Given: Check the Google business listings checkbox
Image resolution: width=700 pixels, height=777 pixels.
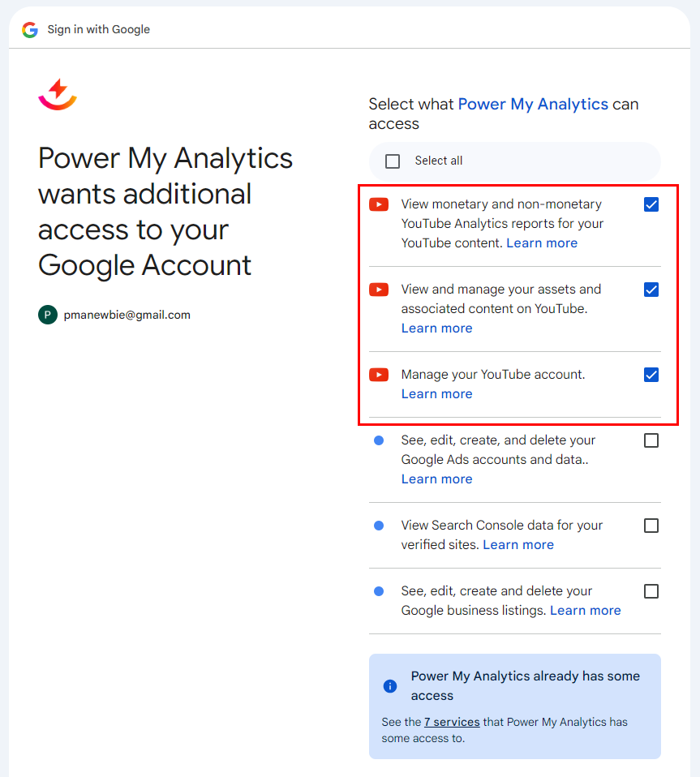Looking at the screenshot, I should [651, 591].
